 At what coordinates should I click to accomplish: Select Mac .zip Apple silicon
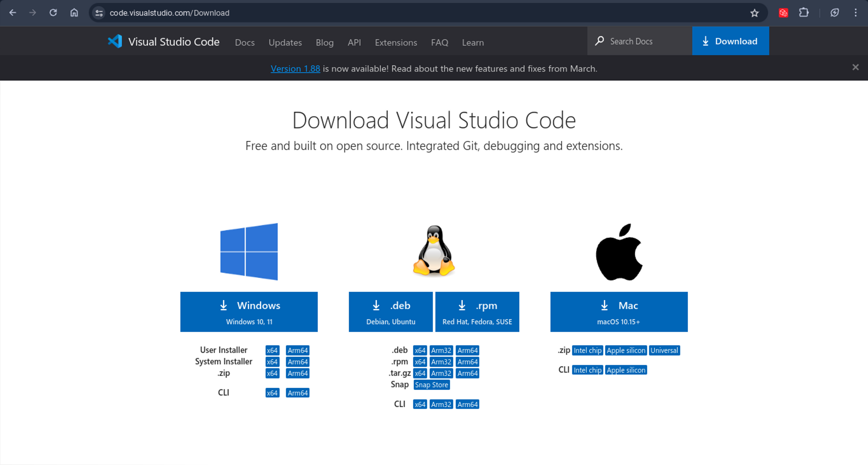626,350
